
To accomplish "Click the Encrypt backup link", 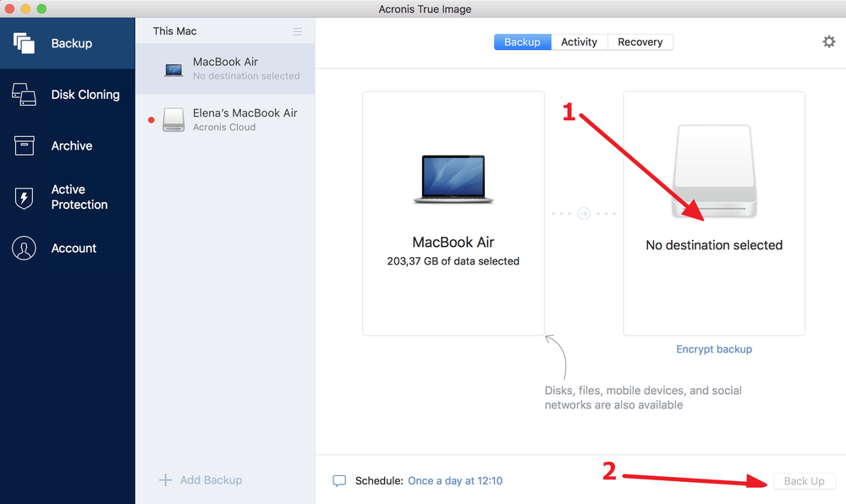I will 714,349.
